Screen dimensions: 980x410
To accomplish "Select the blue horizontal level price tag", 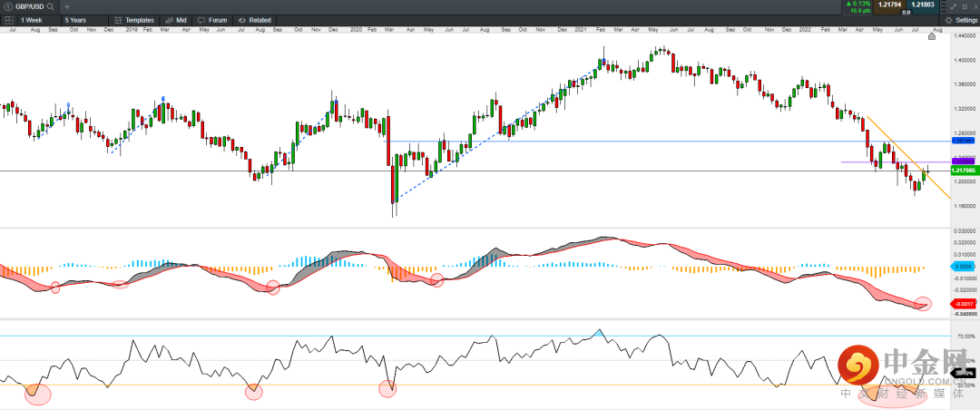I will (x=963, y=142).
